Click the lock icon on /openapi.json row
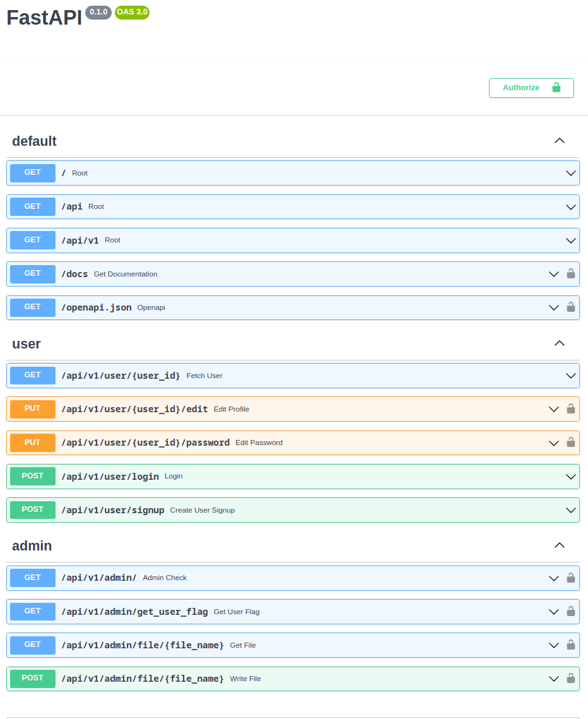Image resolution: width=588 pixels, height=719 pixels. [x=570, y=307]
